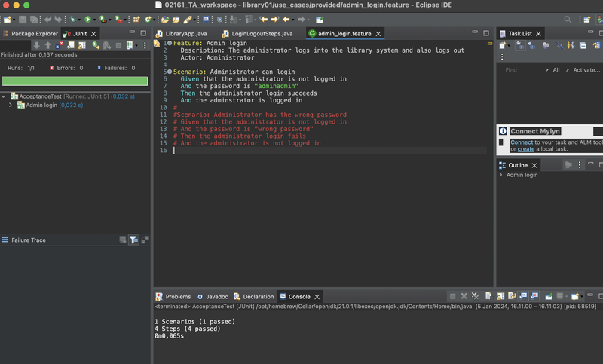This screenshot has width=603, height=364.
Task: Click the Save icon in main toolbar
Action: point(23,20)
